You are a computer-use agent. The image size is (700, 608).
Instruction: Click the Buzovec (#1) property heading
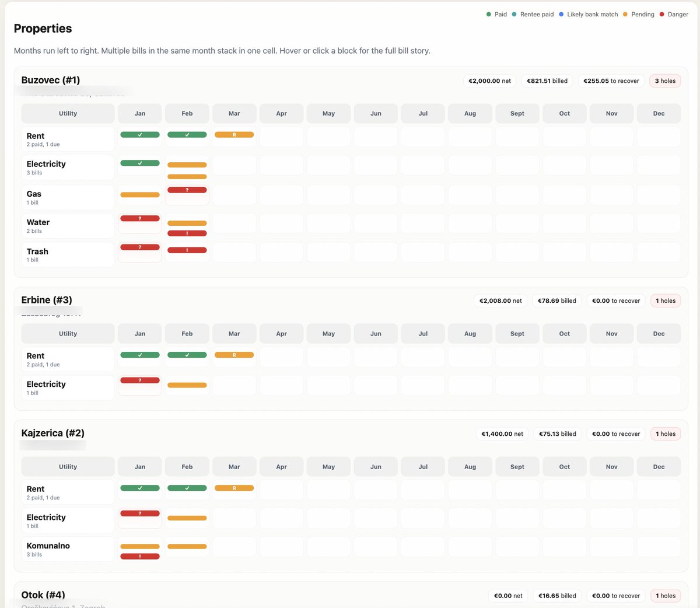click(51, 80)
